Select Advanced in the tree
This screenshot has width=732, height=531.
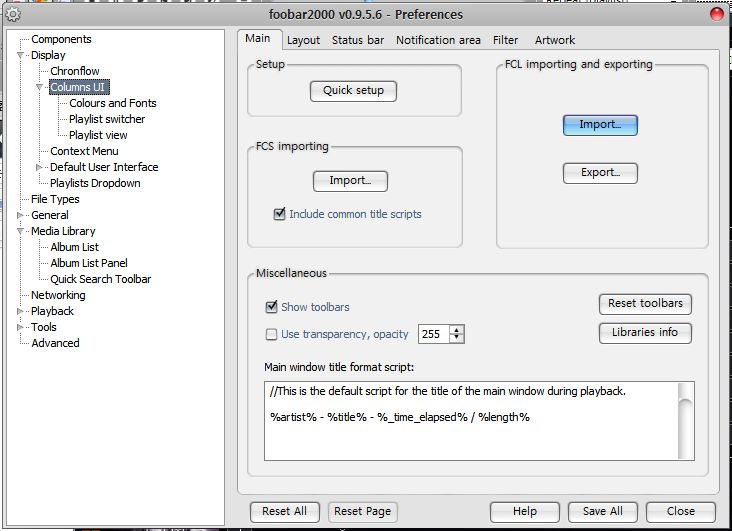(x=56, y=343)
